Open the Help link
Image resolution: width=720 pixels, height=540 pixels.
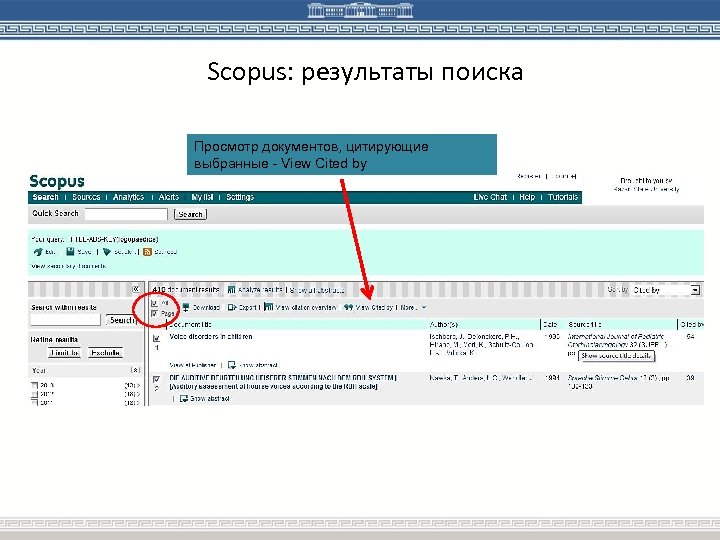(x=527, y=197)
